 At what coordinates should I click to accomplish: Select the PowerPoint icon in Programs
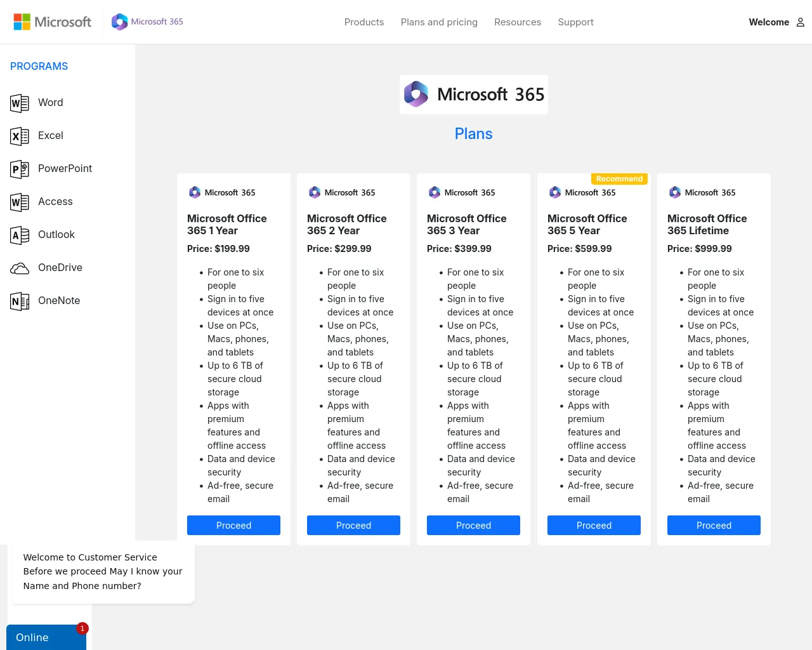point(20,169)
